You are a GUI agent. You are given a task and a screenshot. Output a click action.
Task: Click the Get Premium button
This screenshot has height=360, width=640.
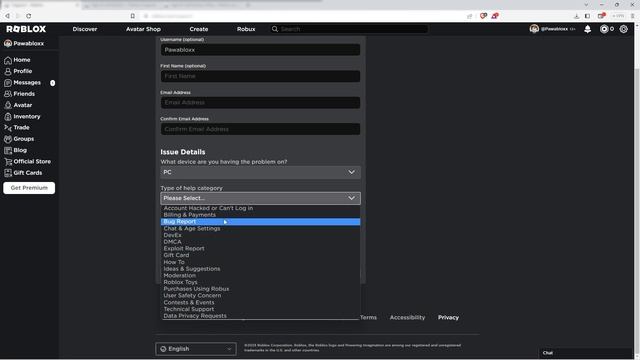(29, 188)
